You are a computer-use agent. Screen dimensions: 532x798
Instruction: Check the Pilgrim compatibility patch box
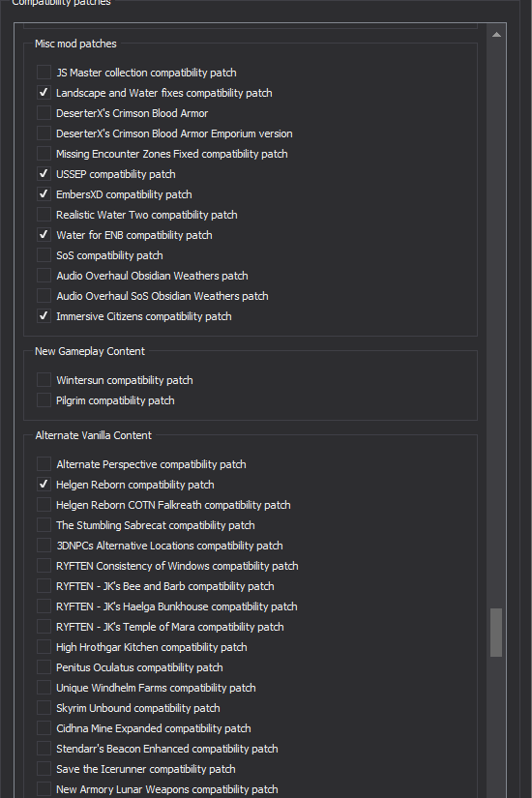click(44, 400)
